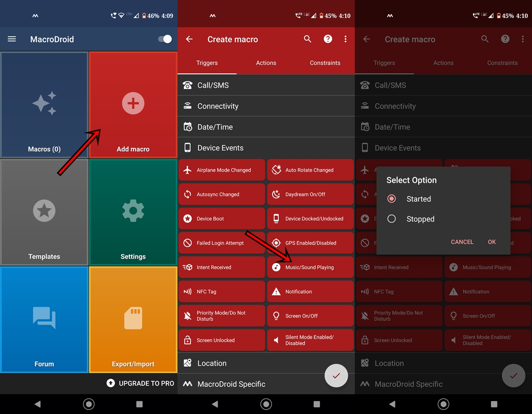Tap the Add macro plus tile
The image size is (532, 414).
pyautogui.click(x=133, y=104)
